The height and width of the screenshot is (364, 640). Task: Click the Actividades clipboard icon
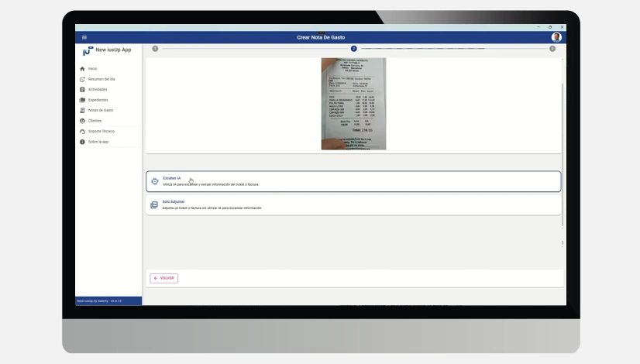[x=82, y=89]
